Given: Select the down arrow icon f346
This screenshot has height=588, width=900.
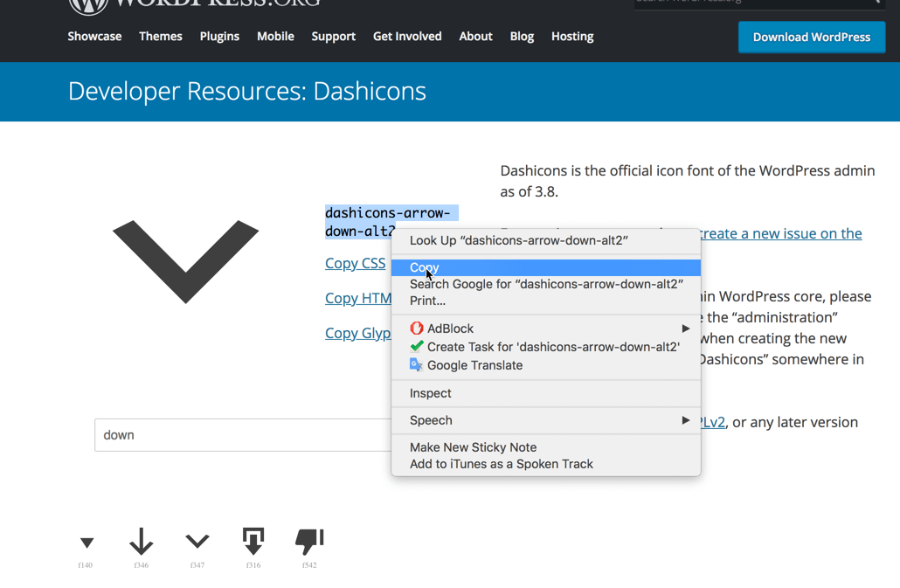Looking at the screenshot, I should click(141, 542).
